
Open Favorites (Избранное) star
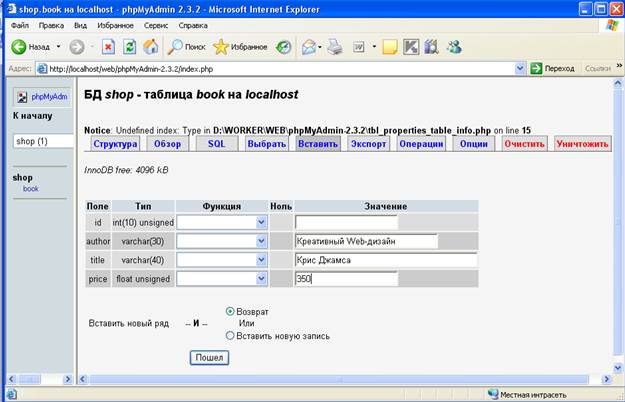[220, 47]
